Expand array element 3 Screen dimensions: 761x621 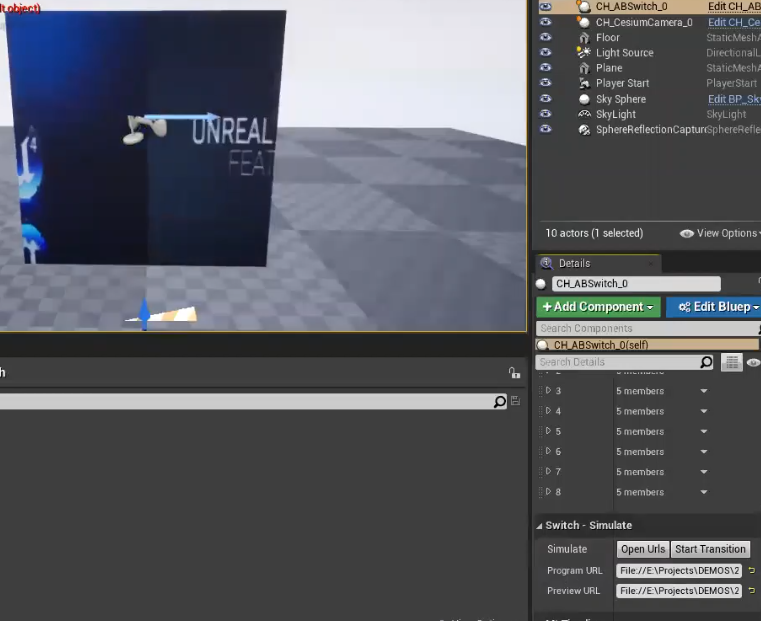(548, 390)
